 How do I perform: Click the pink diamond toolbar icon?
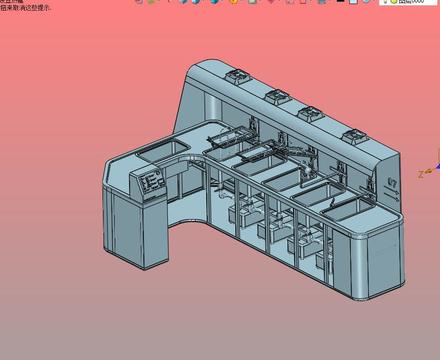coord(272,1)
